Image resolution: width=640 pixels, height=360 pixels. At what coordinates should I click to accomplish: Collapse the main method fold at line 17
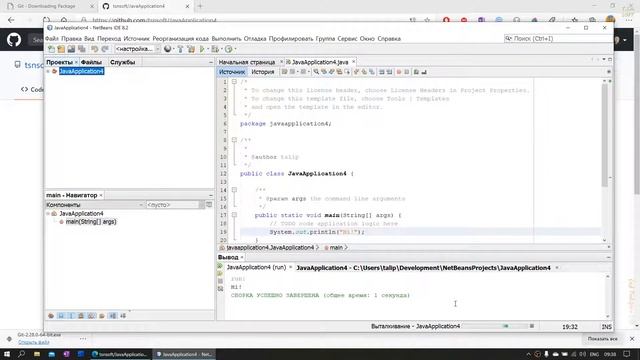point(234,215)
